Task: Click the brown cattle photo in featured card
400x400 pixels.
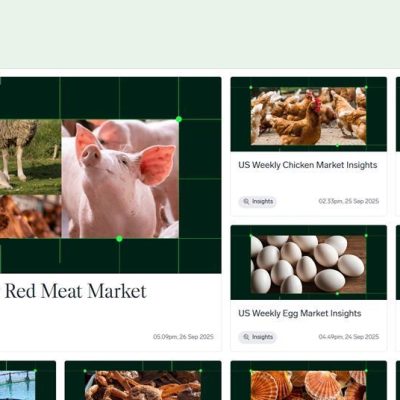Action: tap(30, 217)
